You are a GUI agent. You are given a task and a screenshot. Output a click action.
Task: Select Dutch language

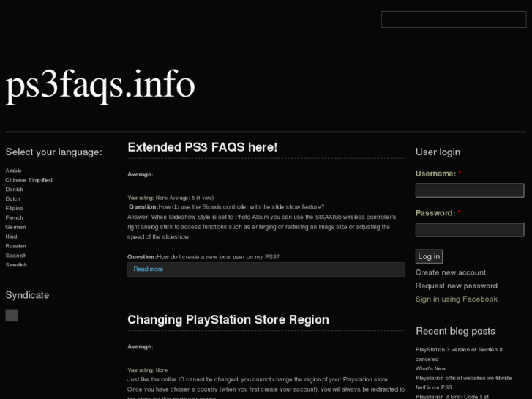[x=13, y=198]
